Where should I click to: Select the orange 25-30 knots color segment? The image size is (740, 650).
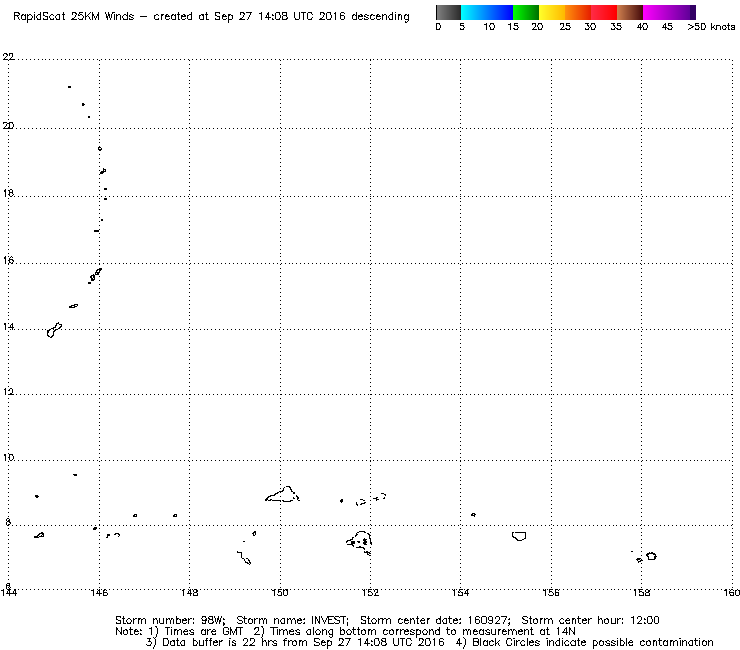pos(578,12)
